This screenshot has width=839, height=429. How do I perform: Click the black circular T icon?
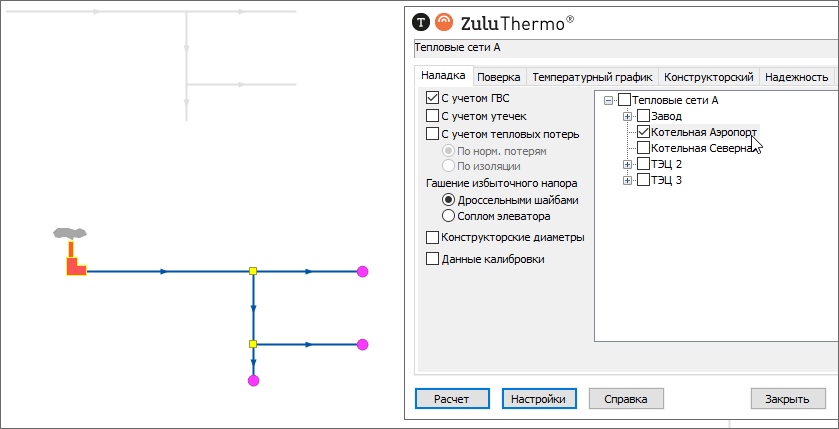pos(422,21)
